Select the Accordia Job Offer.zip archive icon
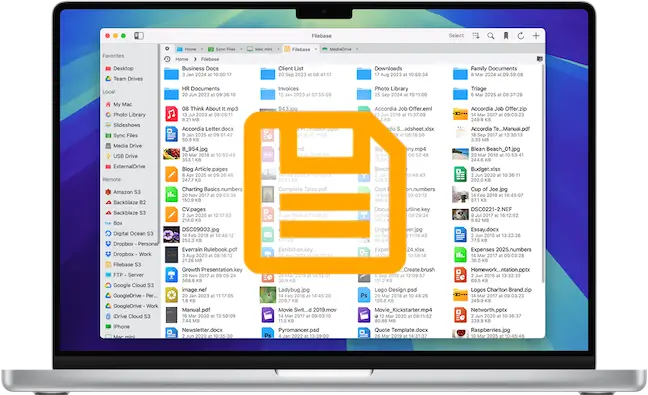 pos(460,114)
